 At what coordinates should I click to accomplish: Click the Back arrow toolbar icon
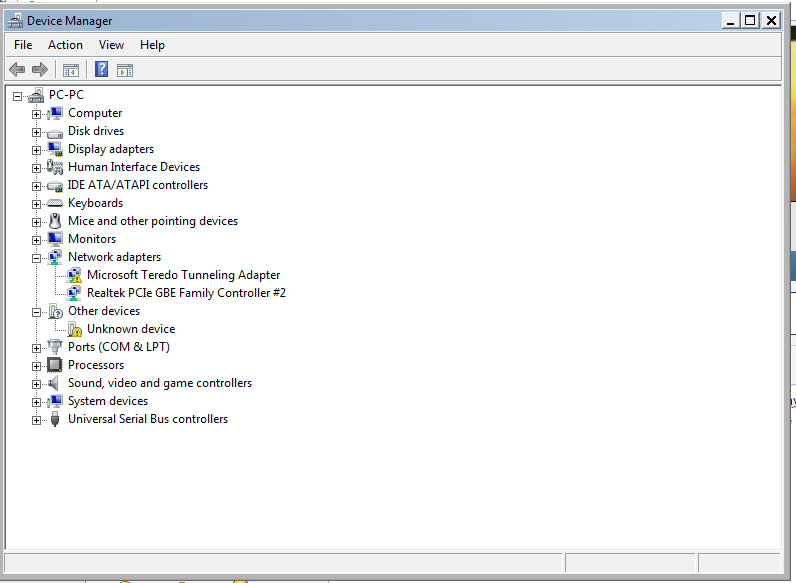click(17, 70)
